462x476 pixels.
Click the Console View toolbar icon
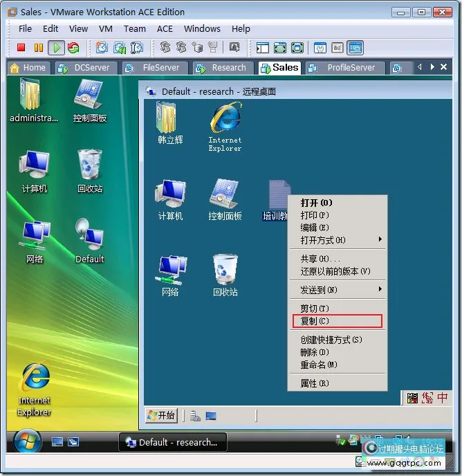[x=355, y=48]
